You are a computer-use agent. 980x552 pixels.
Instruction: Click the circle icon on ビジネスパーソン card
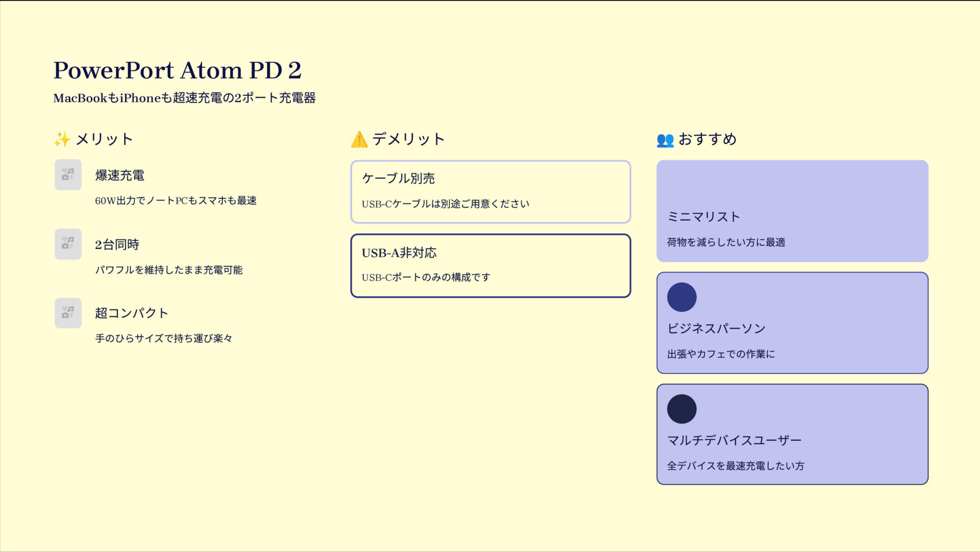(682, 298)
